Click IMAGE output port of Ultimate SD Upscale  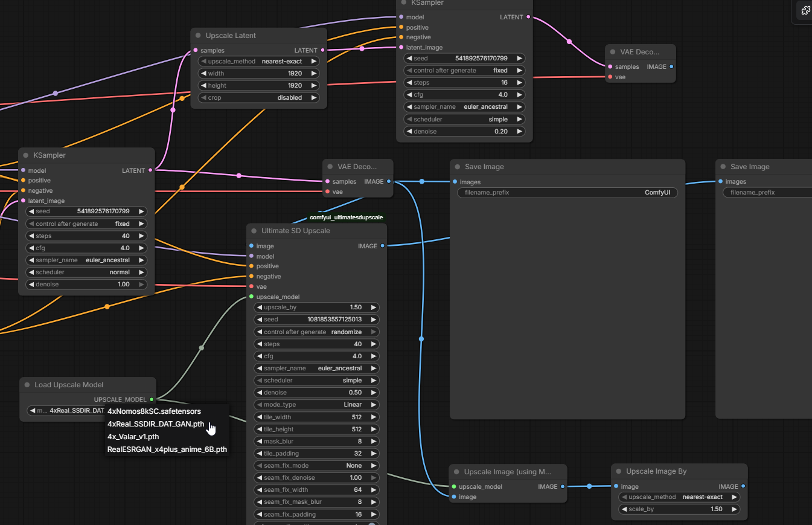[x=382, y=246]
